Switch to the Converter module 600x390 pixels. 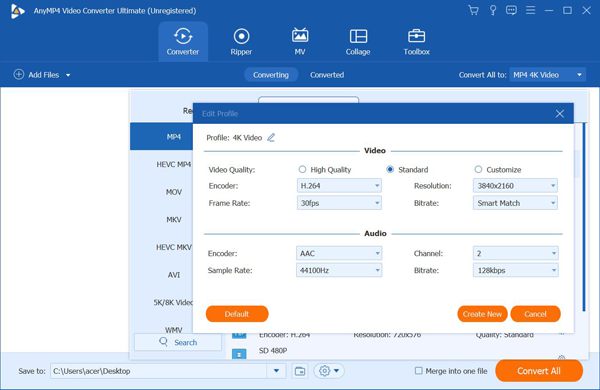click(183, 41)
